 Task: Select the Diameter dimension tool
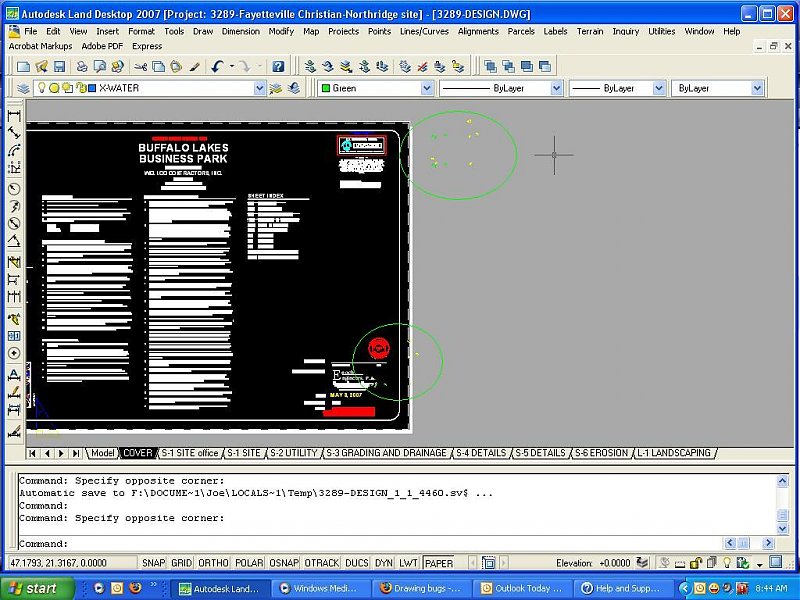tap(14, 223)
